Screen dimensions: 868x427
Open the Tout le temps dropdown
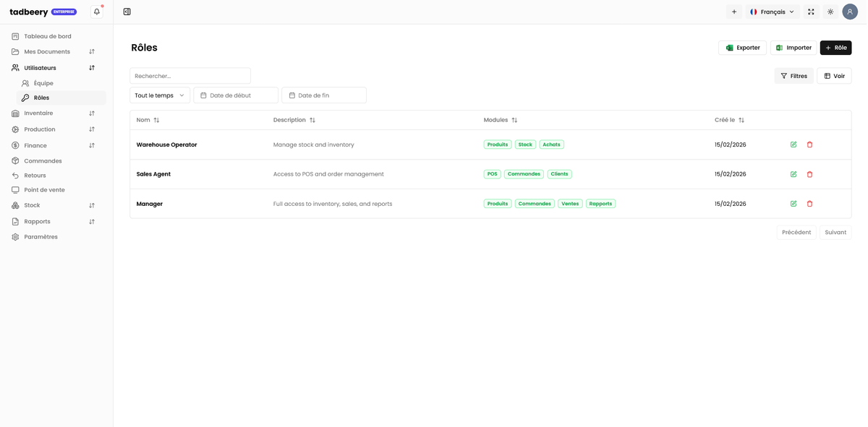[x=160, y=95]
